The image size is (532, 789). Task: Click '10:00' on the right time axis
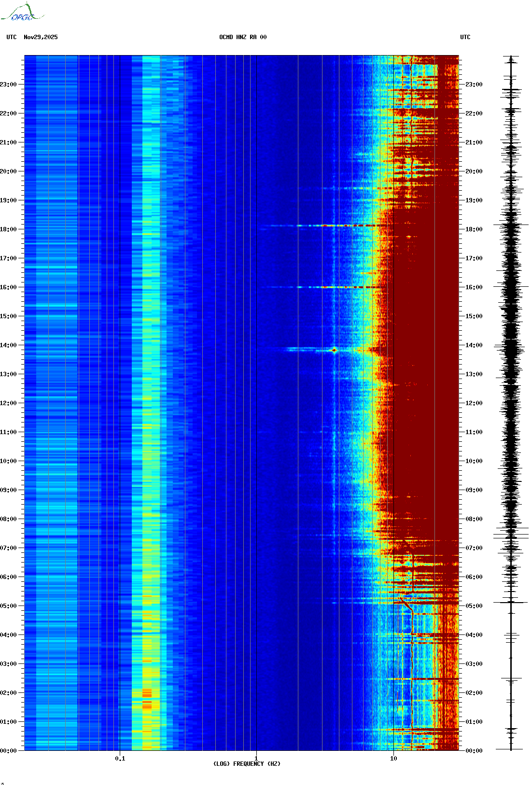(x=474, y=461)
